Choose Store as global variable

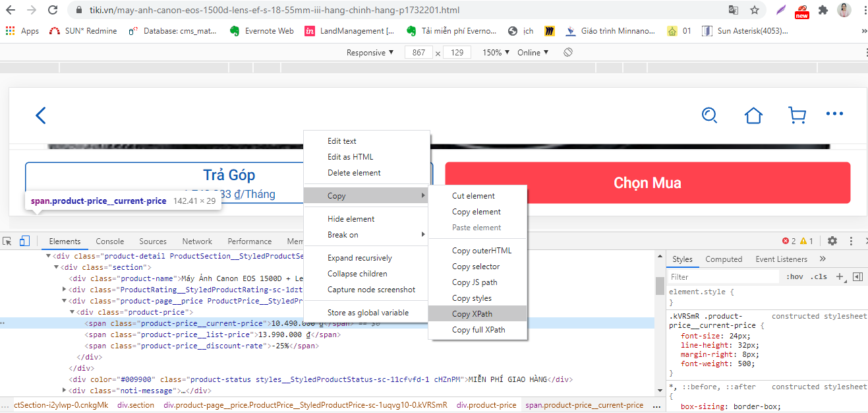coord(366,313)
